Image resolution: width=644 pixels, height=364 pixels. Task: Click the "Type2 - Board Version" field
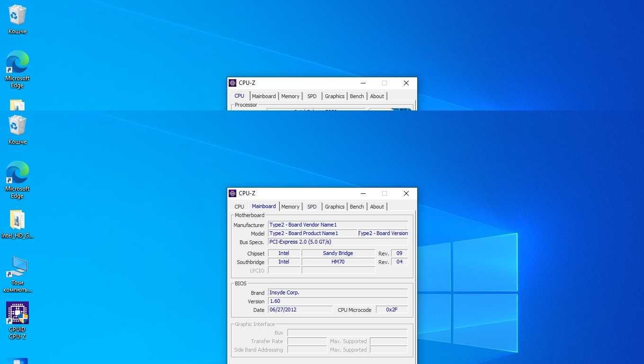point(383,233)
